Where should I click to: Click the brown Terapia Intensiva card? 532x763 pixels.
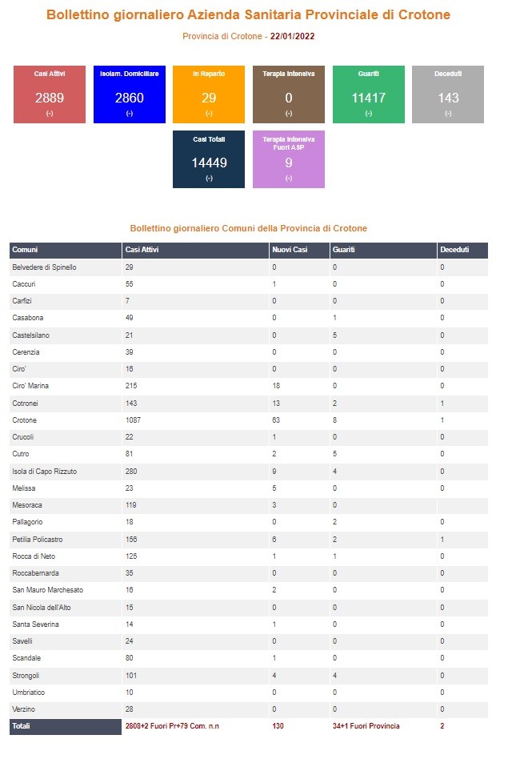(x=288, y=94)
